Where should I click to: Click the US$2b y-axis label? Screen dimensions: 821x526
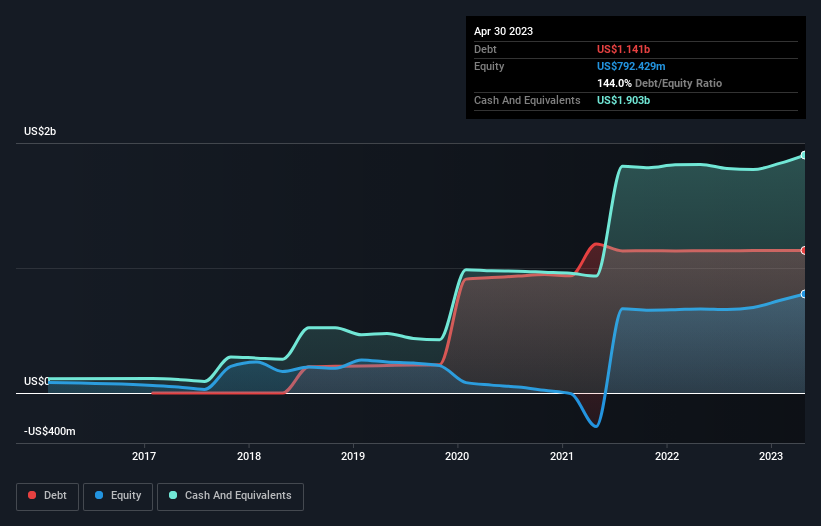[x=40, y=131]
